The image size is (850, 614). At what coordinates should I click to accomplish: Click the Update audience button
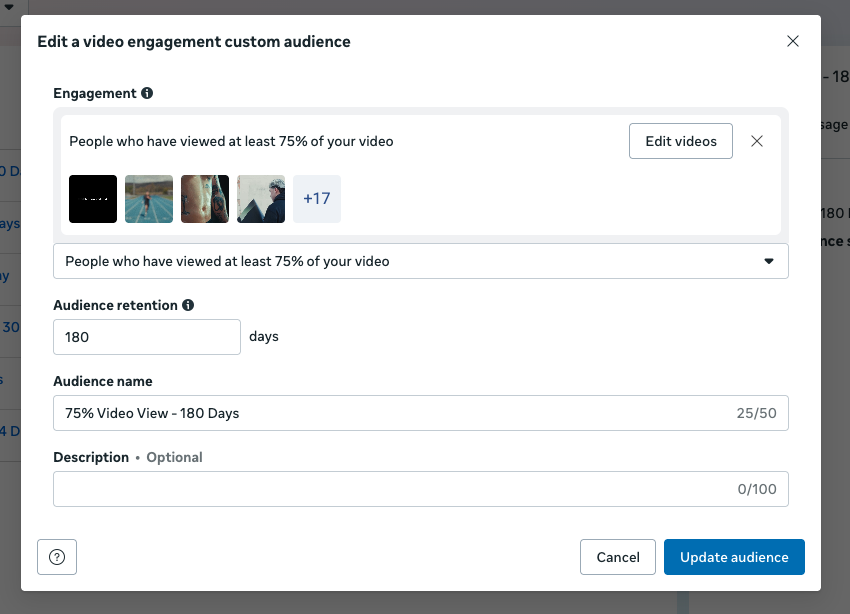[x=734, y=557]
